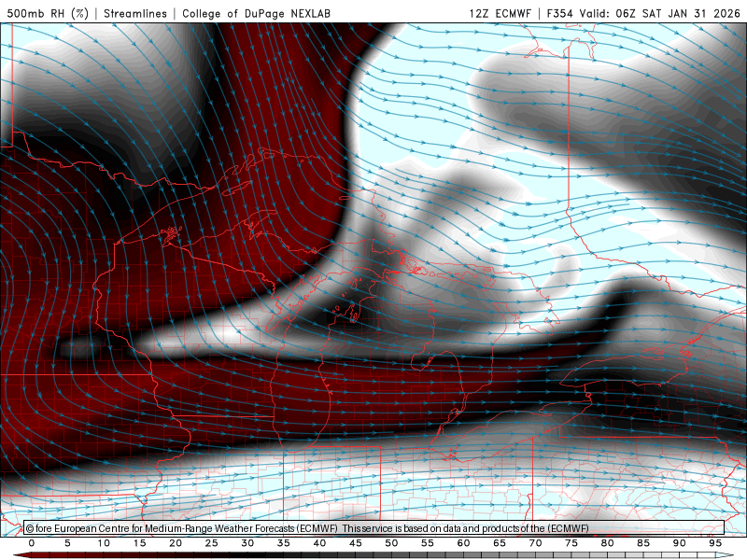
Task: Click the '95' label on color scale
Action: point(715,543)
